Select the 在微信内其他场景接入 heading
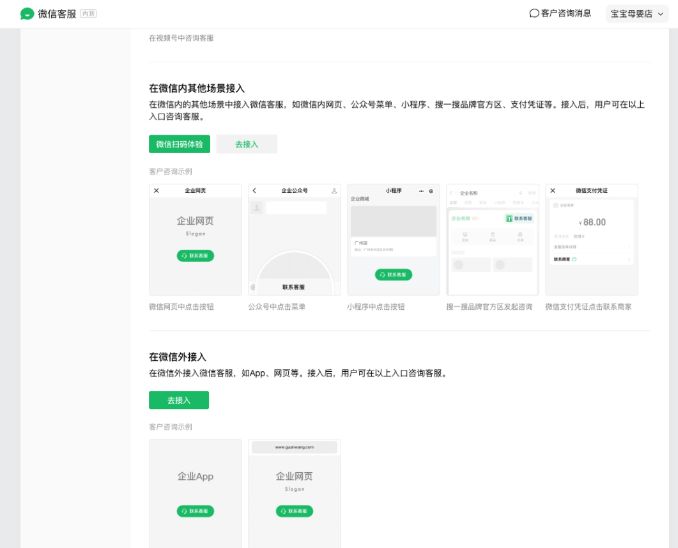 [197, 88]
